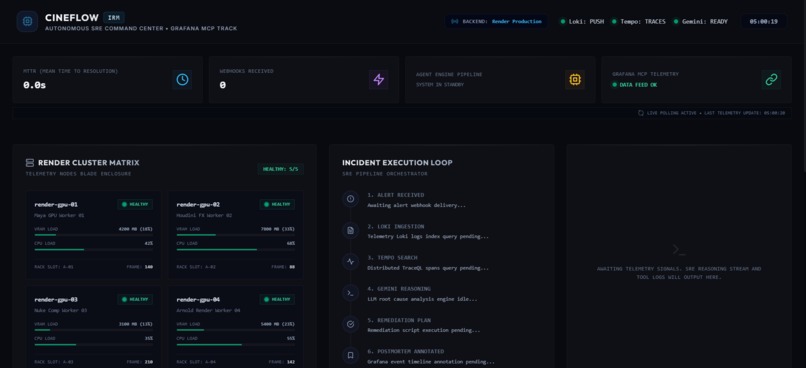This screenshot has width=806, height=368.
Task: Click the Backend: Render Production badge
Action: (x=496, y=22)
